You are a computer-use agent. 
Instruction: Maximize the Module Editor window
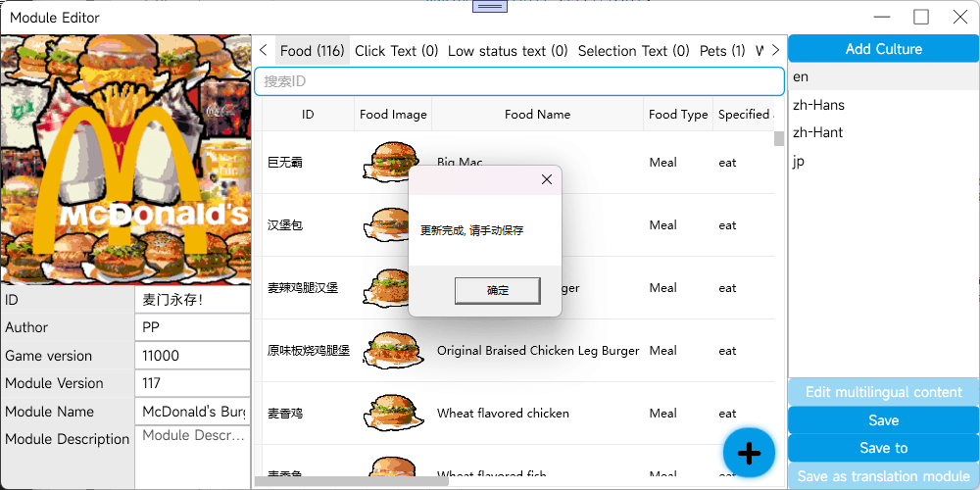(921, 17)
